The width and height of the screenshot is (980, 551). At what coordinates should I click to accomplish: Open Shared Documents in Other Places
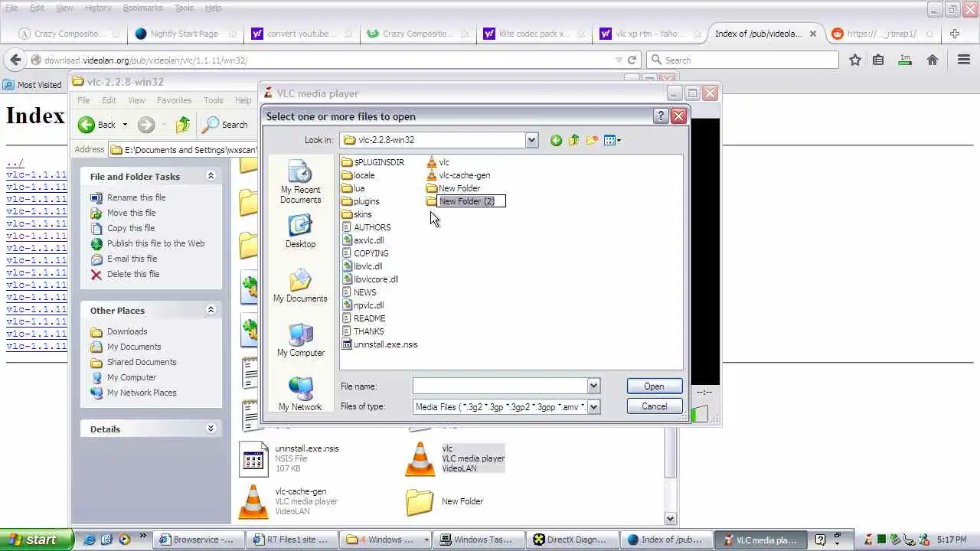(133, 362)
